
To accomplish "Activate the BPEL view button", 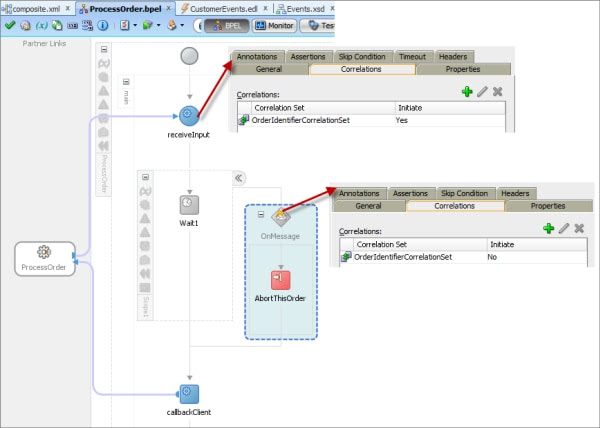I will point(227,26).
